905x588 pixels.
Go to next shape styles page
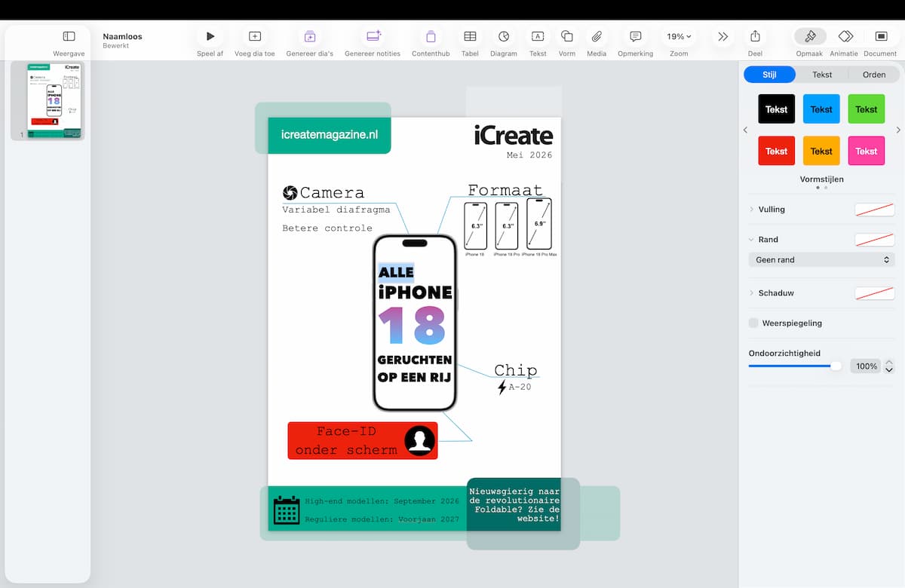pyautogui.click(x=897, y=130)
